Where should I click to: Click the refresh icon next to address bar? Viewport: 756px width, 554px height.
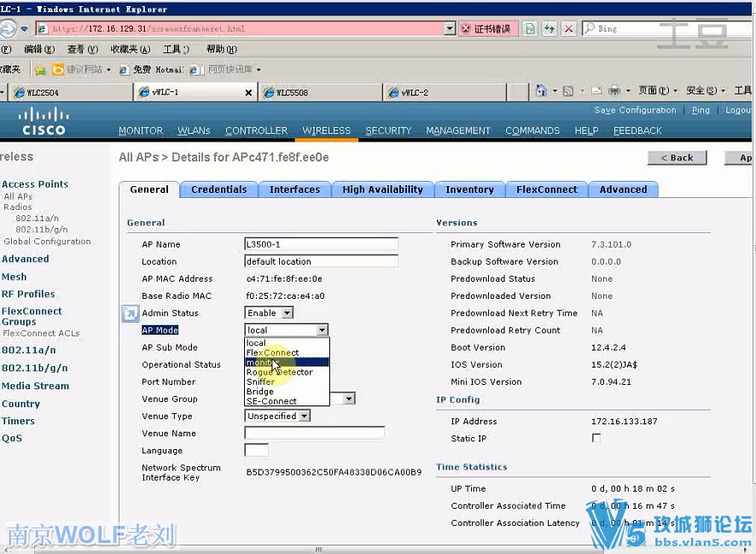[550, 29]
